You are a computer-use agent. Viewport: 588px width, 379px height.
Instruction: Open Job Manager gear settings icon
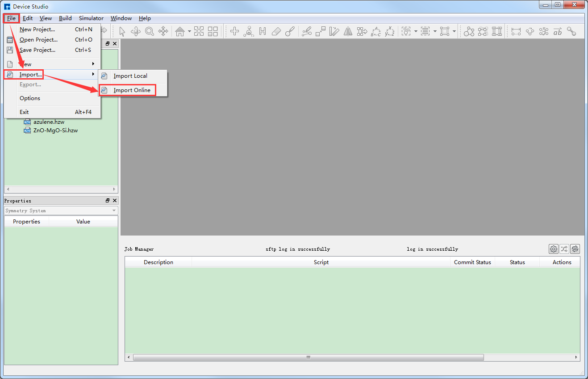(554, 249)
